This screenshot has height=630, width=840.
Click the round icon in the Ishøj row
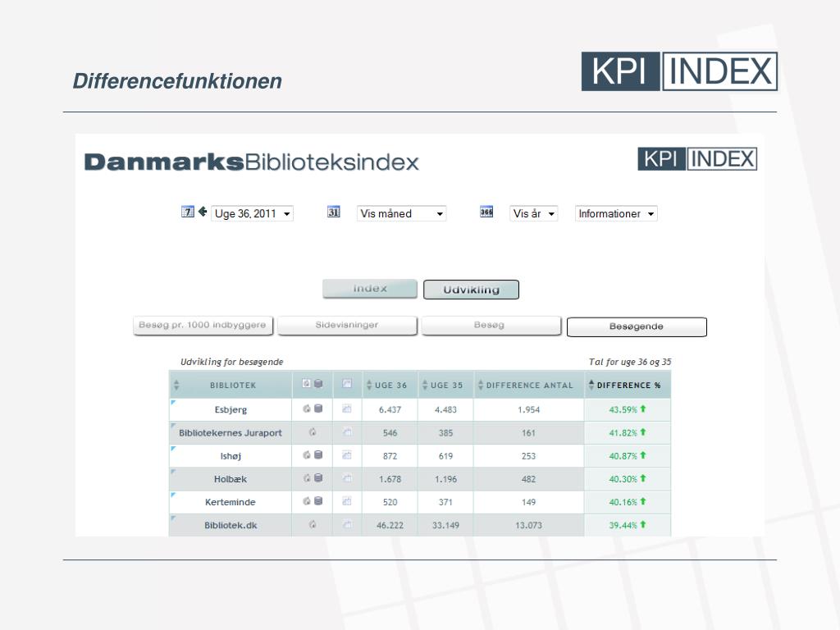[x=307, y=454]
